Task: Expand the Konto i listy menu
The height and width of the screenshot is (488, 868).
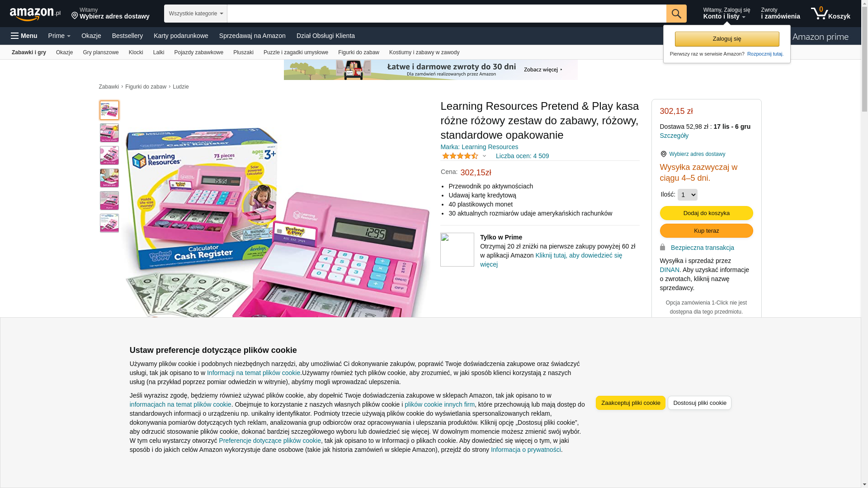Action: point(726,14)
